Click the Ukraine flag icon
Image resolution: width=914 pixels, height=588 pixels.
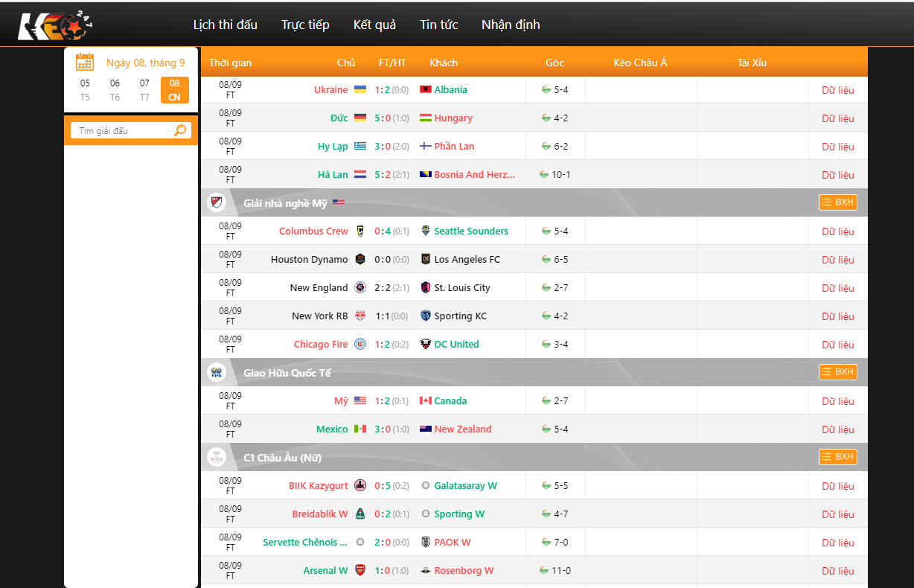[360, 89]
